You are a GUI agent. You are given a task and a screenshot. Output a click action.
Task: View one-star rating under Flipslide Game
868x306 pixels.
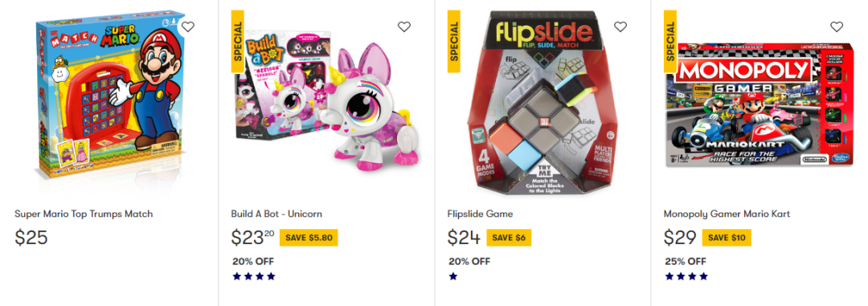pos(453,276)
